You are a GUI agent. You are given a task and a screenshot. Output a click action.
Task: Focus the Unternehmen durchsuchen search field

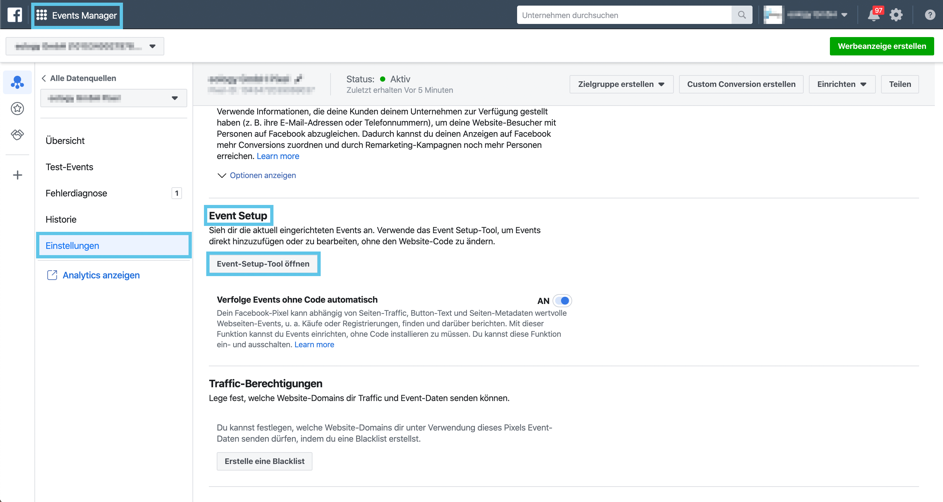click(x=624, y=15)
